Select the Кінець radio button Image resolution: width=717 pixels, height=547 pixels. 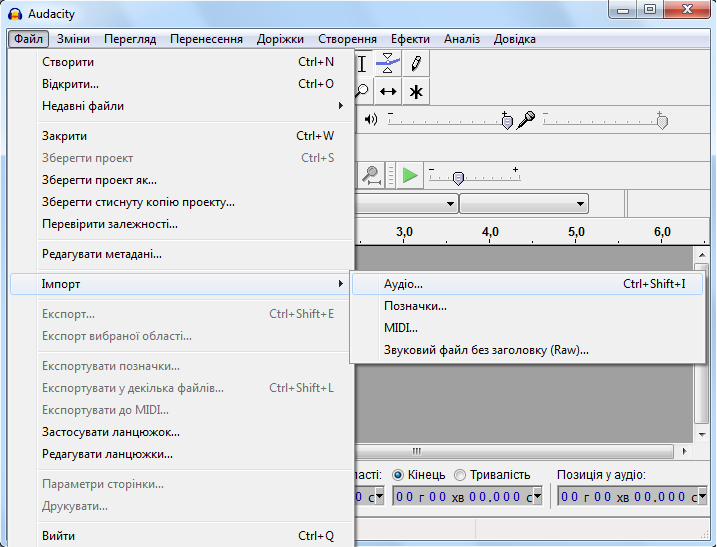tap(398, 475)
